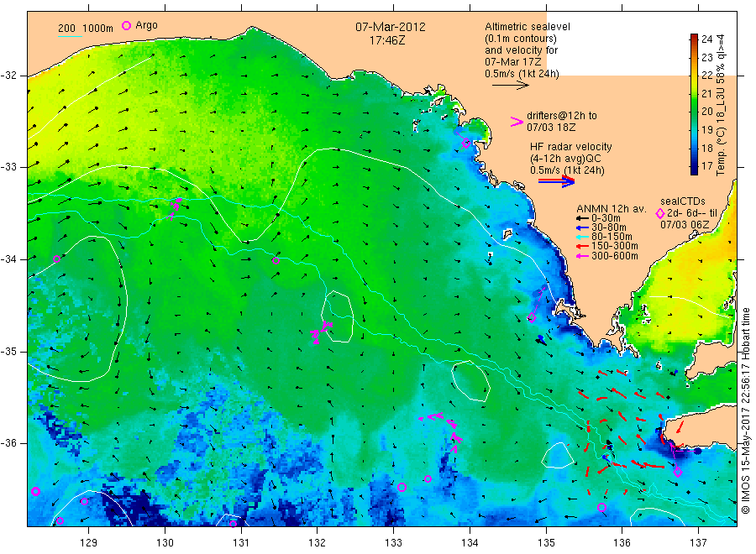Click the black 0-30m ANMN arrow
Image resolution: width=756 pixels, height=554 pixels.
pyautogui.click(x=582, y=218)
